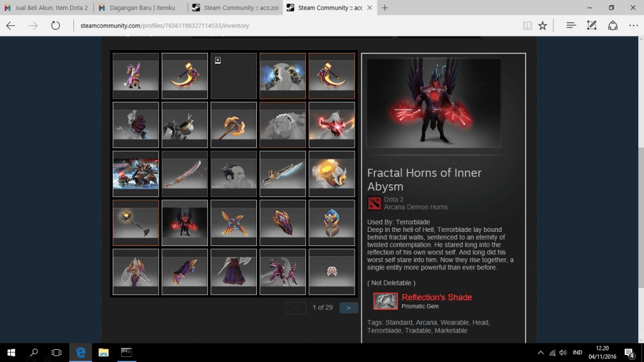Click the Reflection's Shade gem name

click(437, 297)
